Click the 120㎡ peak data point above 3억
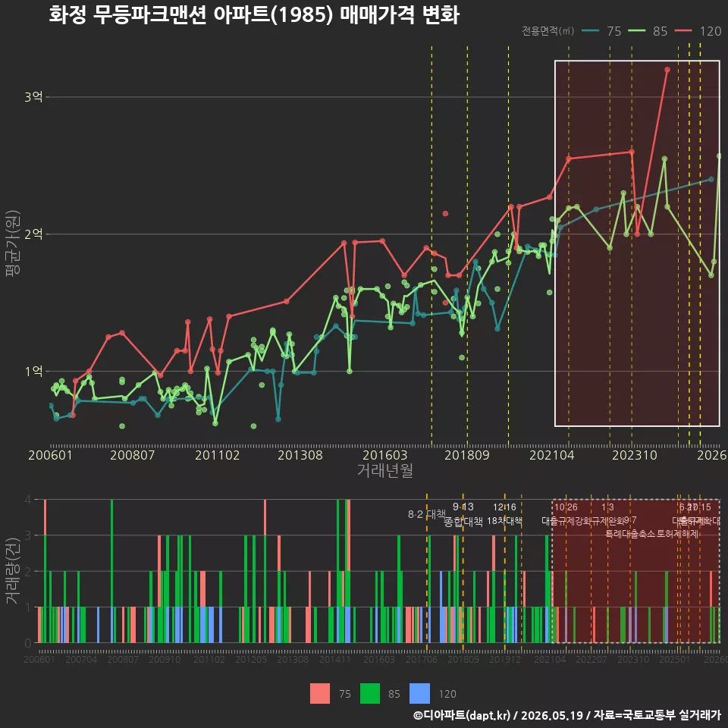The image size is (728, 728). click(x=667, y=70)
